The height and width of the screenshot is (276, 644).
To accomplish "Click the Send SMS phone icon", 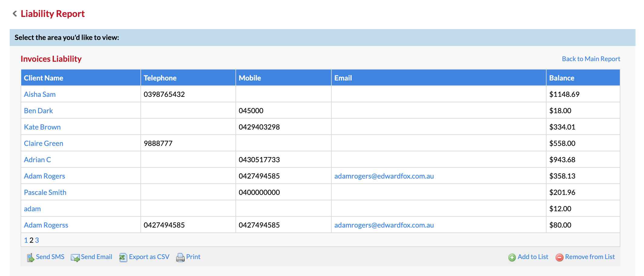I will (x=30, y=257).
